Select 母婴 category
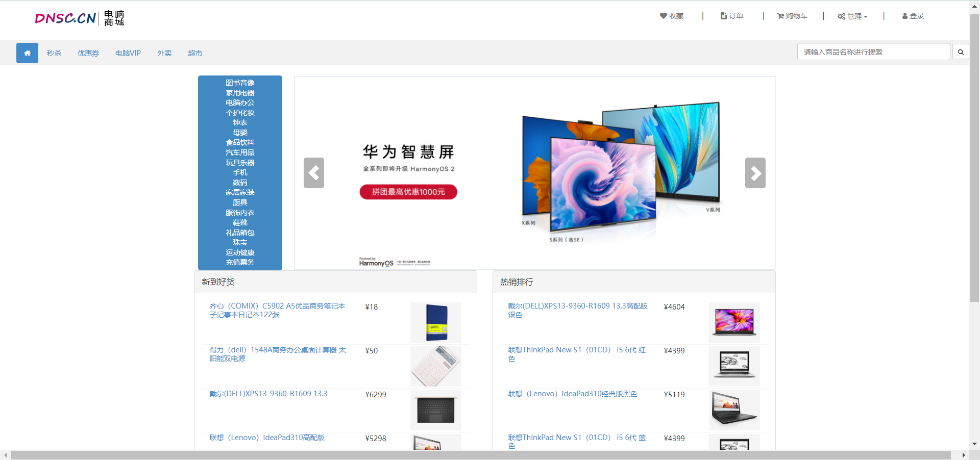Viewport: 980px width, 460px height. tap(240, 133)
